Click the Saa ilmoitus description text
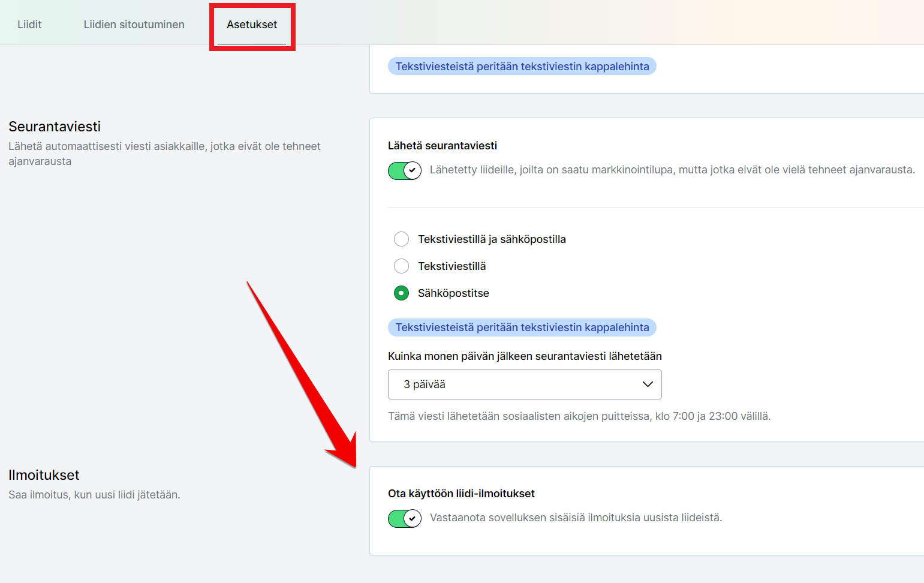The image size is (924, 583). (94, 495)
